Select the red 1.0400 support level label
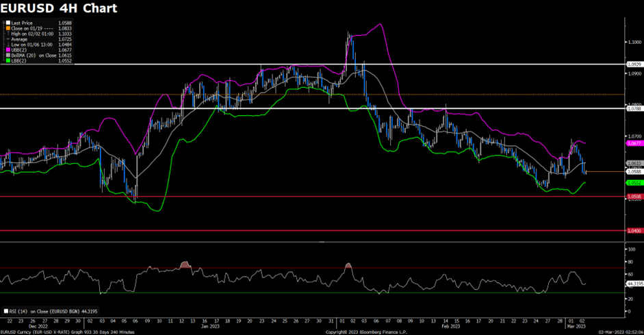 pyautogui.click(x=634, y=231)
